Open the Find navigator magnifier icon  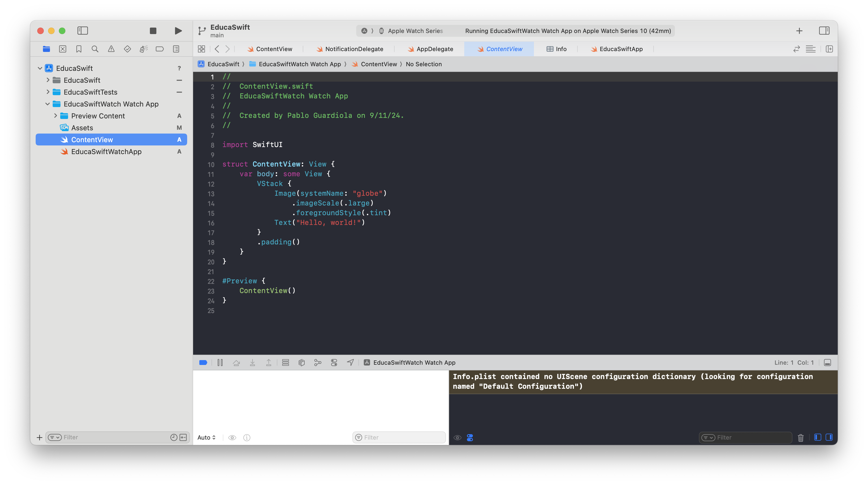click(95, 49)
